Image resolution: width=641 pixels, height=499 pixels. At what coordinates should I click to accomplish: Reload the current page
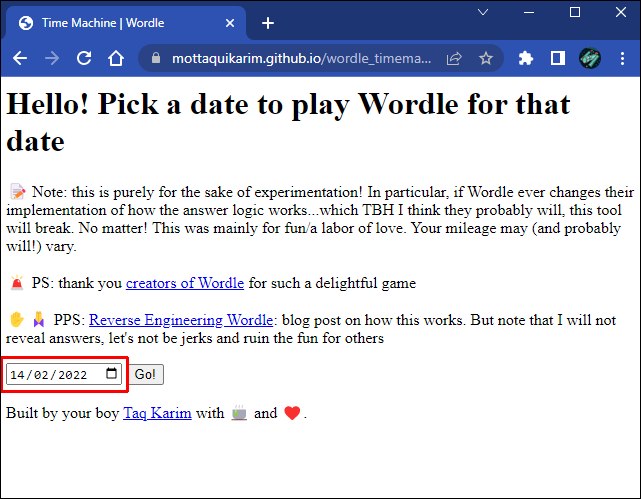(84, 58)
